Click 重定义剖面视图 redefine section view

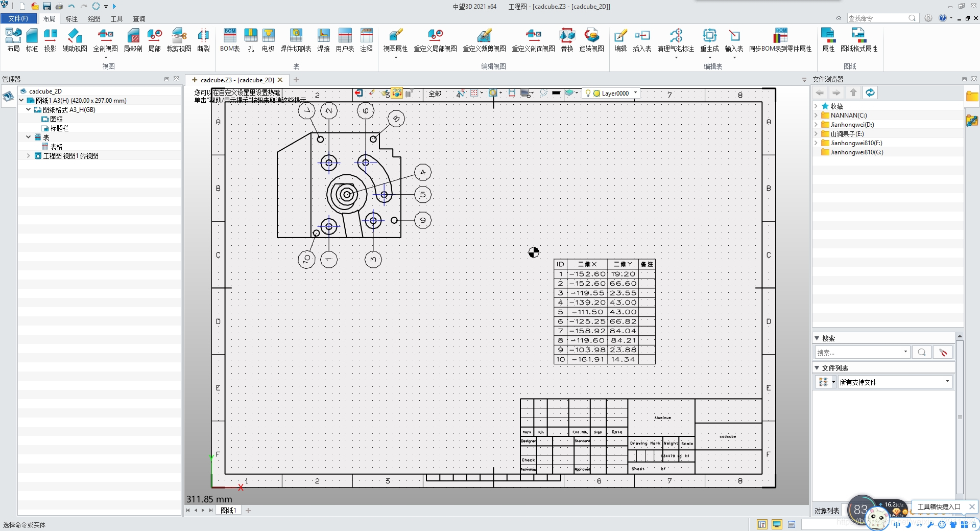click(533, 40)
